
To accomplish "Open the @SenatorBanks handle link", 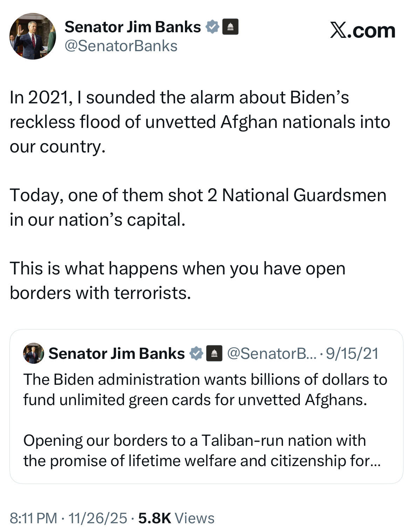I will click(x=121, y=46).
